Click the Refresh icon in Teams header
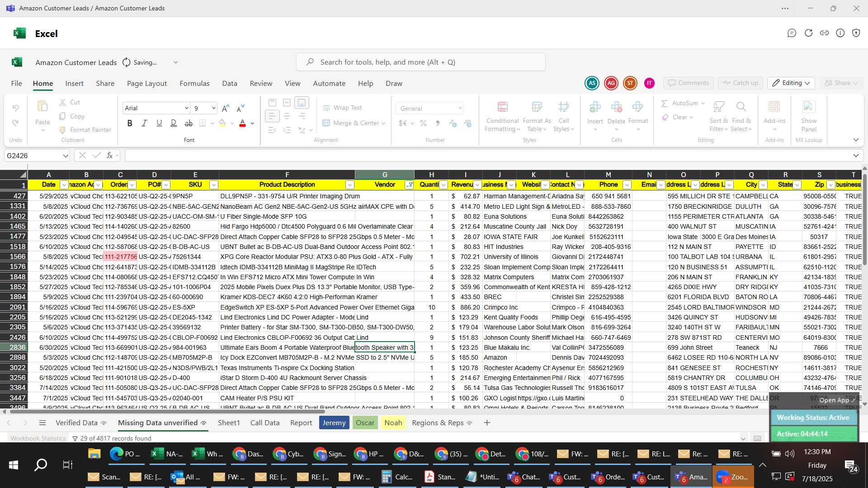Viewport: 868px width, 488px height. pos(808,33)
